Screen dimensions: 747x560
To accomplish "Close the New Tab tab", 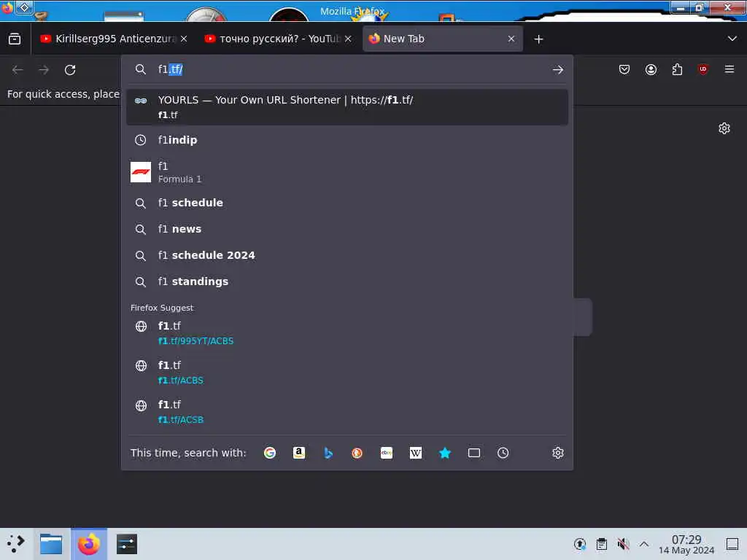I will click(511, 39).
